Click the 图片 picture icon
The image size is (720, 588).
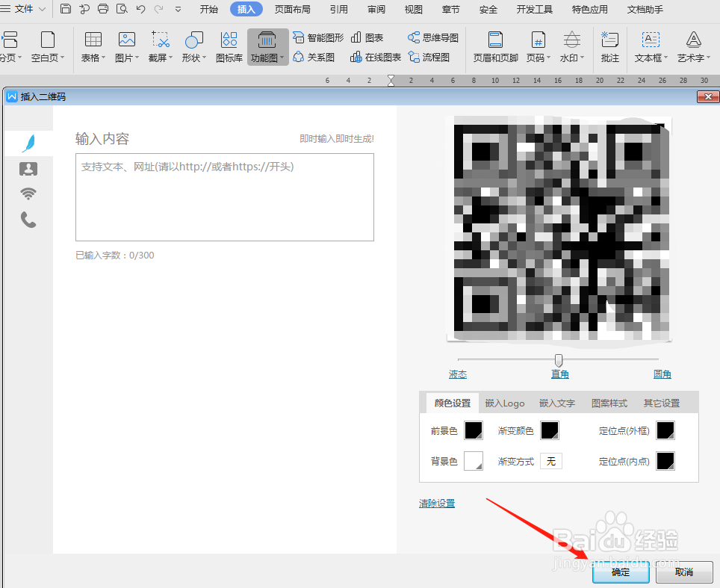[x=127, y=40]
